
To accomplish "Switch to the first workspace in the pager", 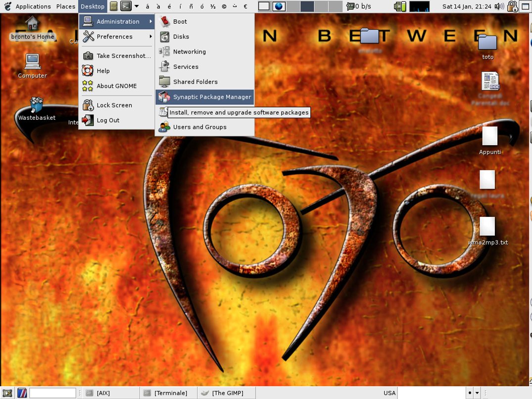I will point(264,6).
